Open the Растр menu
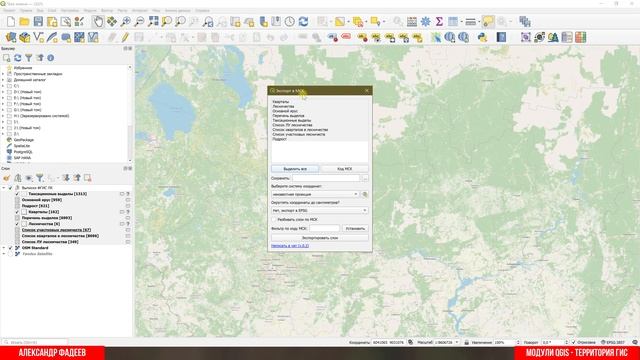This screenshot has height=360, width=640. [122, 10]
